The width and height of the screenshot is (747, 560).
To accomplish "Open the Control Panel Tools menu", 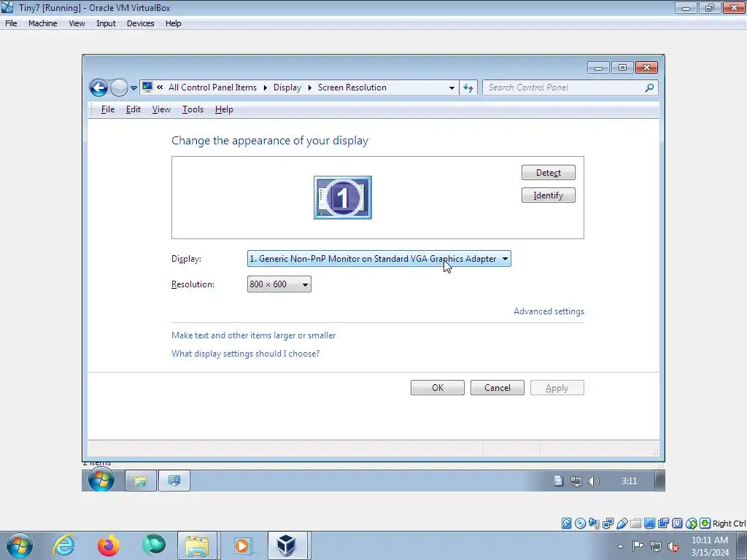I will (193, 109).
